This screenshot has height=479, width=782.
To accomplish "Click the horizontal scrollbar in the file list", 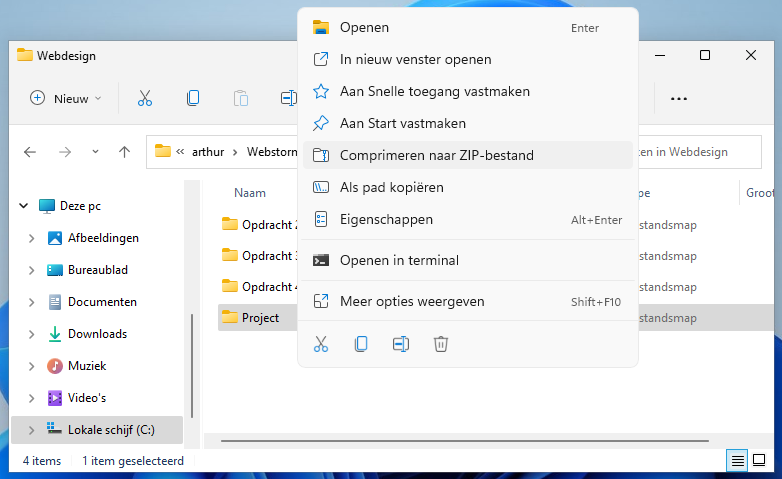I will (464, 441).
